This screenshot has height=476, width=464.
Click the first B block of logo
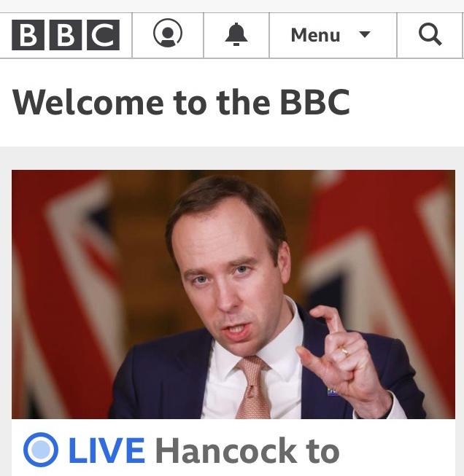coord(28,35)
